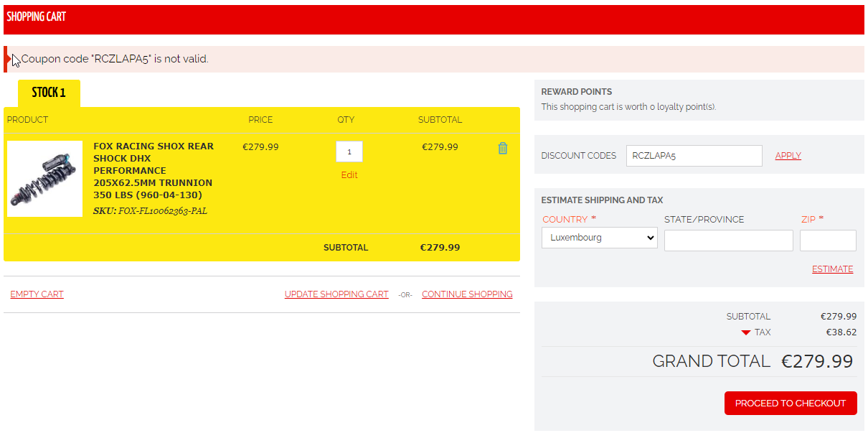Open the Country dropdown showing Luxembourg

click(x=599, y=238)
